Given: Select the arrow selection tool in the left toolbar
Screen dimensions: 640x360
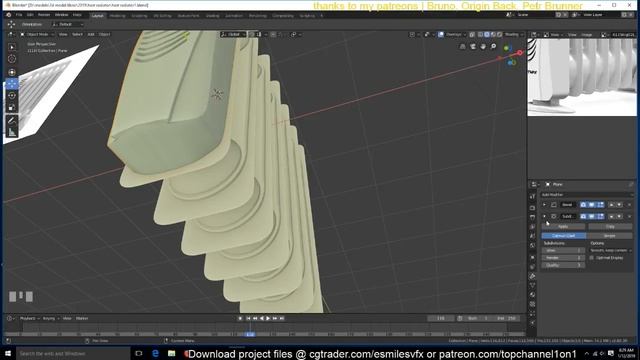Looking at the screenshot, I should [12, 47].
